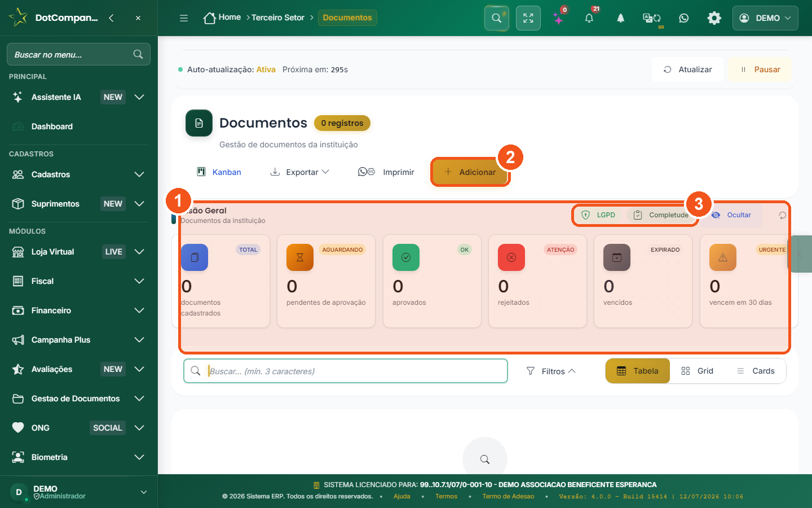Image resolution: width=812 pixels, height=508 pixels.
Task: Expand the Financeiro menu chevron
Action: click(139, 310)
